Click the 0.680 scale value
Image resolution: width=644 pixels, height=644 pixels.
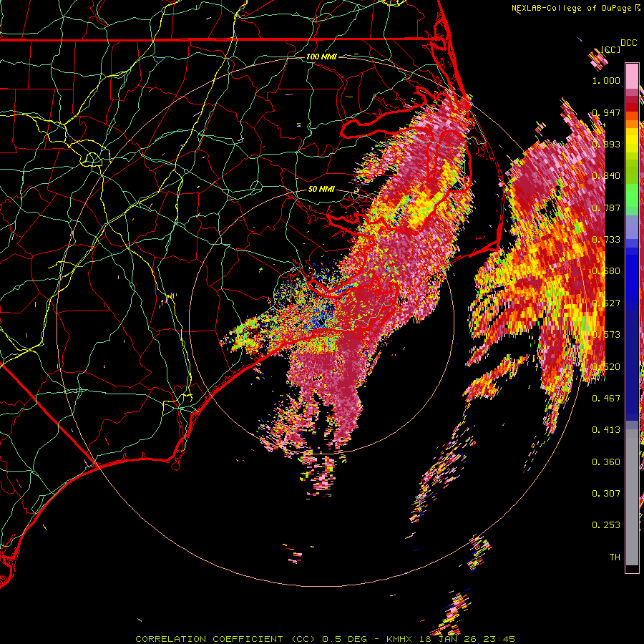point(606,271)
